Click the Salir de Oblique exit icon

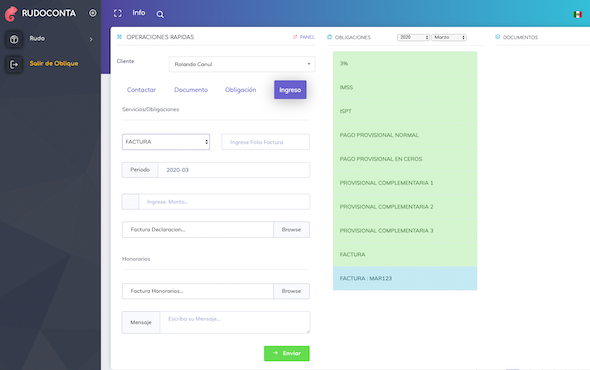(x=14, y=64)
